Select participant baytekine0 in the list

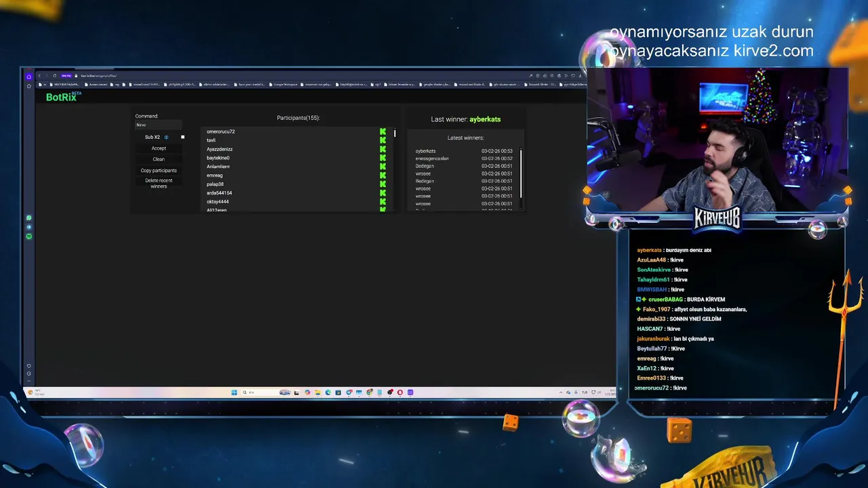pyautogui.click(x=218, y=158)
